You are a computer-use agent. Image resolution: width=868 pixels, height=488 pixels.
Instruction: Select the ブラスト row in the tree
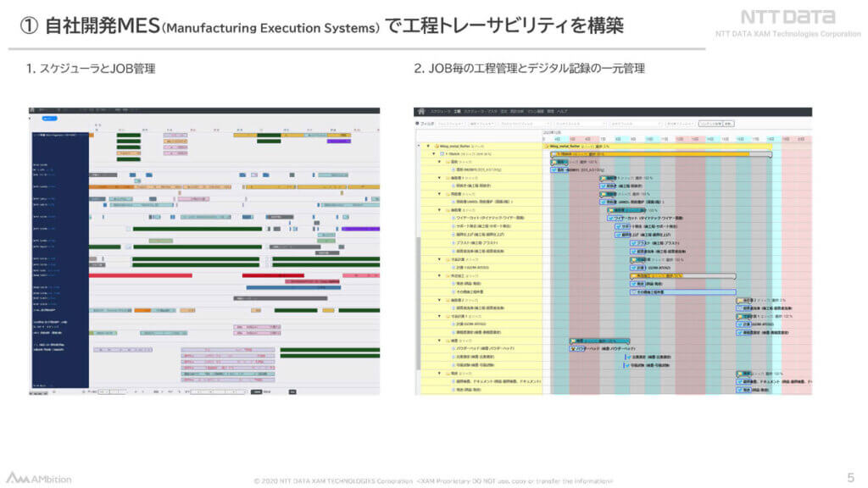(481, 243)
